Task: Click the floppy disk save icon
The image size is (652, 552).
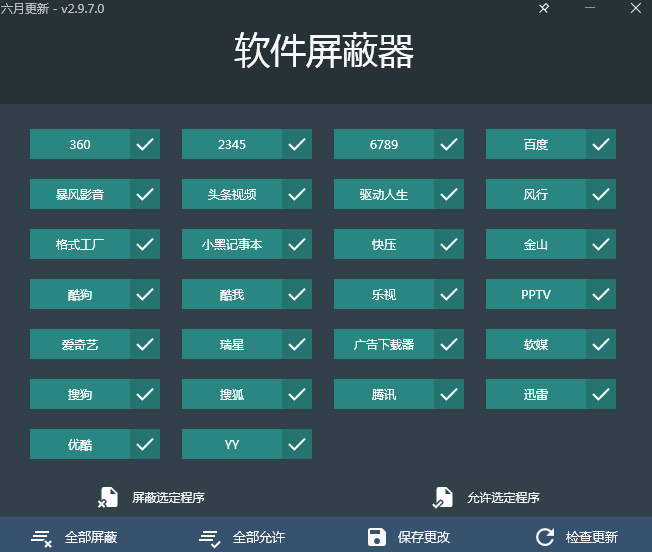Action: click(x=377, y=537)
